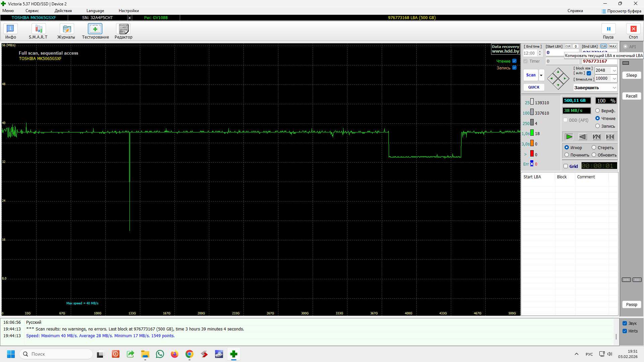Enable the Grid checkbox
Screen dimensions: 644x362
click(566, 166)
